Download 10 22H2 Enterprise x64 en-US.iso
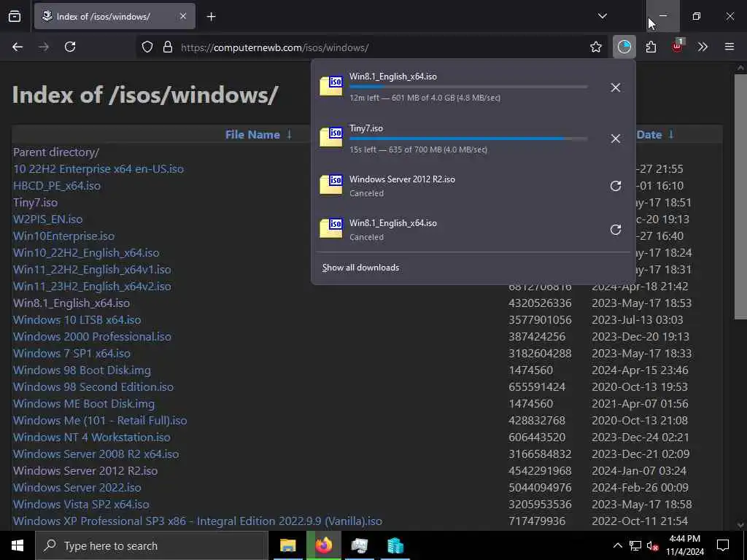Image resolution: width=747 pixels, height=560 pixels. [x=98, y=169]
